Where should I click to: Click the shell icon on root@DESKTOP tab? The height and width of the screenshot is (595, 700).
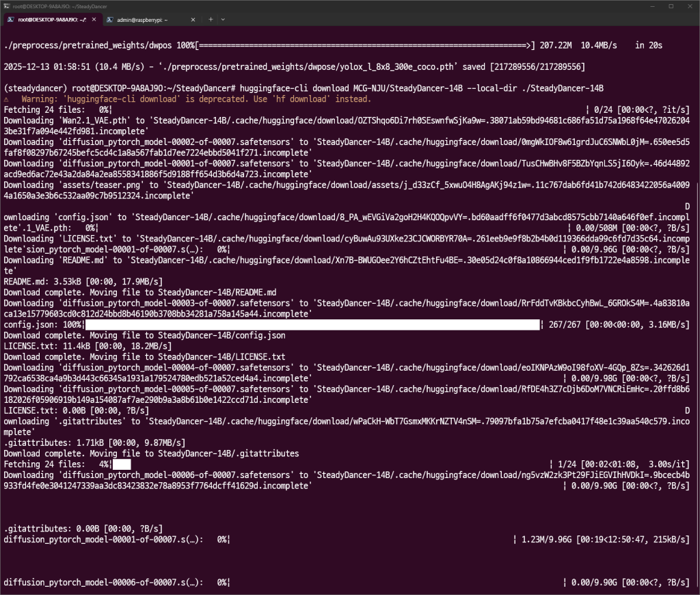coord(12,20)
